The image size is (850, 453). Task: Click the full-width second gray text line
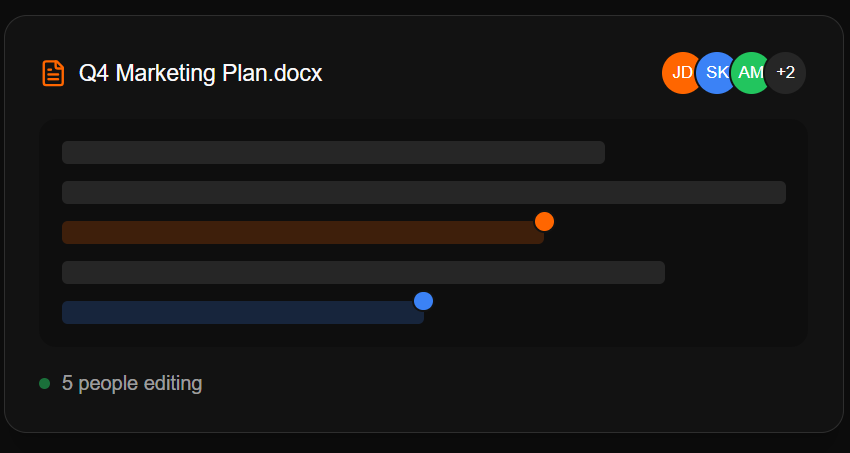(423, 192)
